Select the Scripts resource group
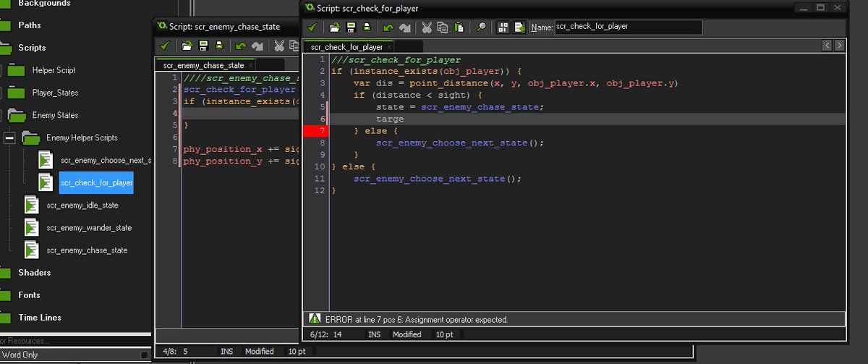The height and width of the screenshot is (364, 868). coord(32,48)
